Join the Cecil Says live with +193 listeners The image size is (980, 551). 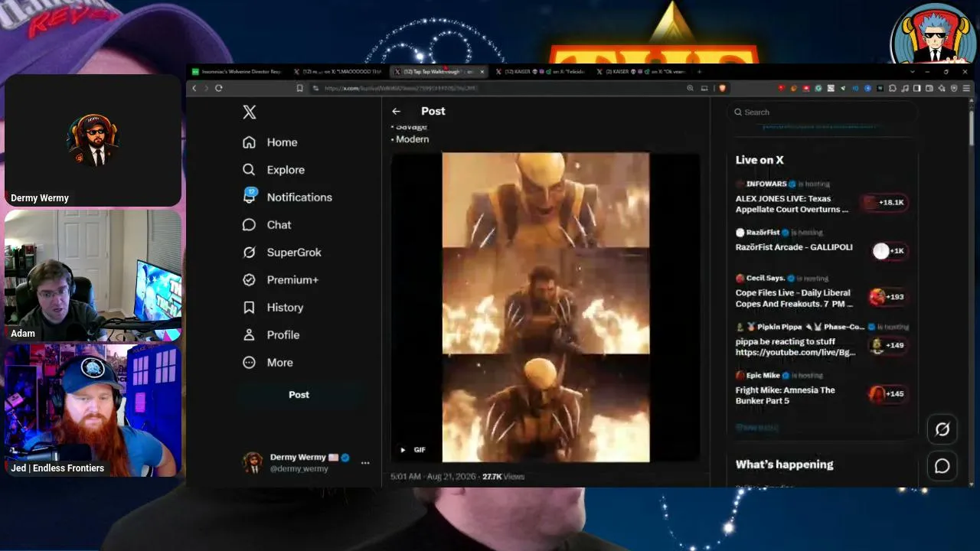(x=888, y=297)
